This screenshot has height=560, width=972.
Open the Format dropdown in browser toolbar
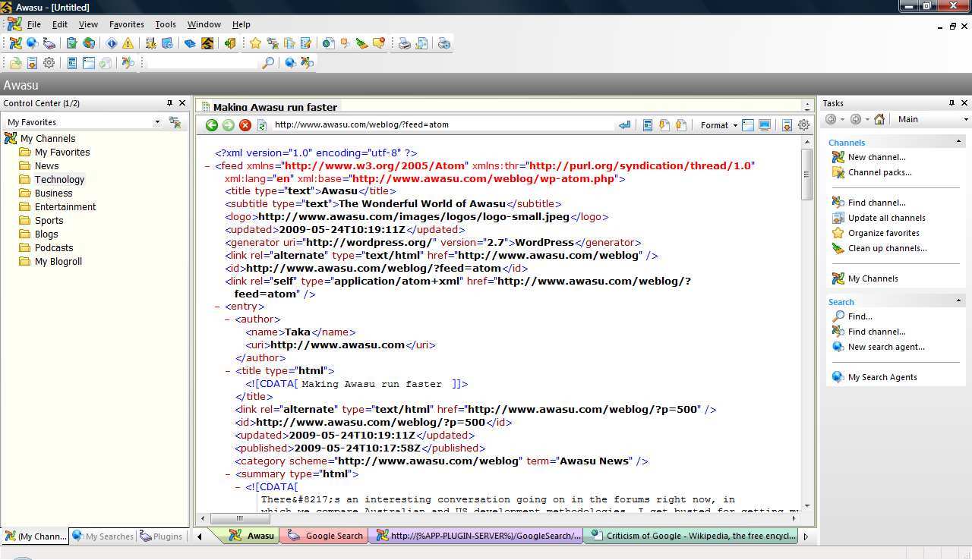tap(718, 125)
